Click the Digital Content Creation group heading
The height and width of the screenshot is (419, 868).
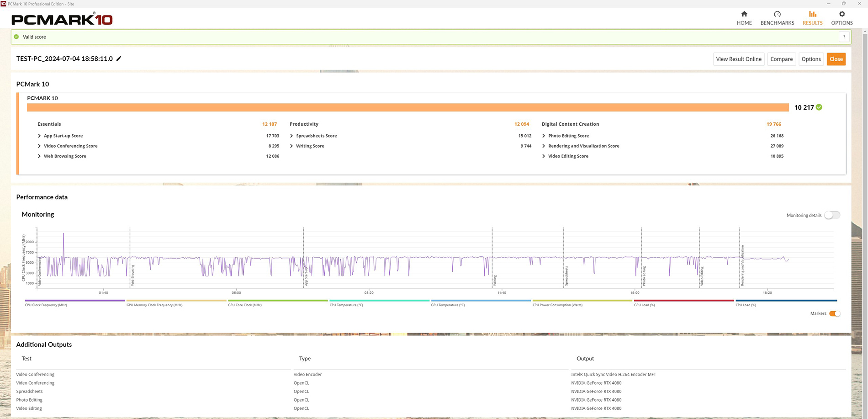coord(570,124)
